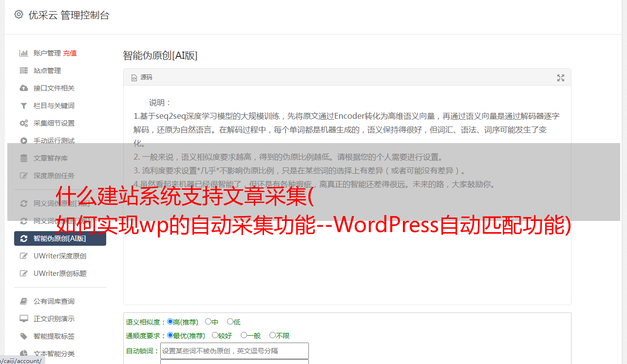Screen dimensions: 627x364
Task: Select 中 for 语义相似度
Action: pos(208,322)
